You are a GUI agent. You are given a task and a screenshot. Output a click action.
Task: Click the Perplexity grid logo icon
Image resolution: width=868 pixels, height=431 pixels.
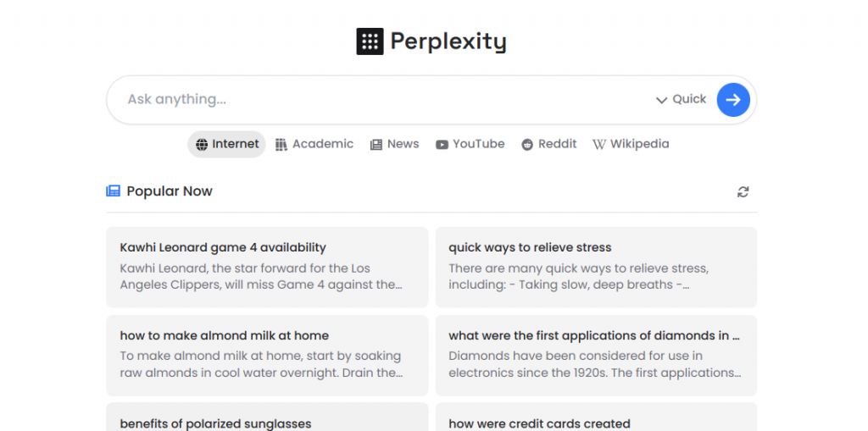coord(370,41)
